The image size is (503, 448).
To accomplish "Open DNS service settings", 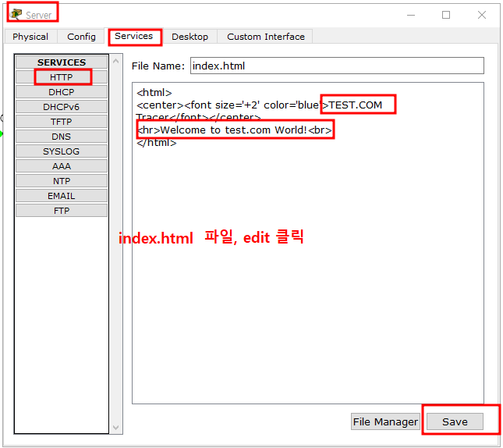I will click(x=62, y=136).
